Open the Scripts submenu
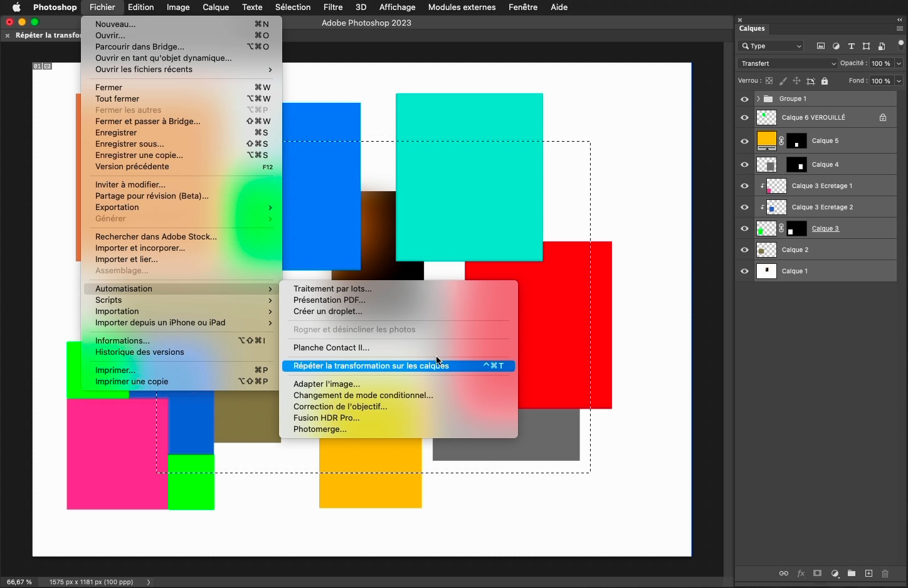Screen dimensions: 908x588 pos(182,300)
